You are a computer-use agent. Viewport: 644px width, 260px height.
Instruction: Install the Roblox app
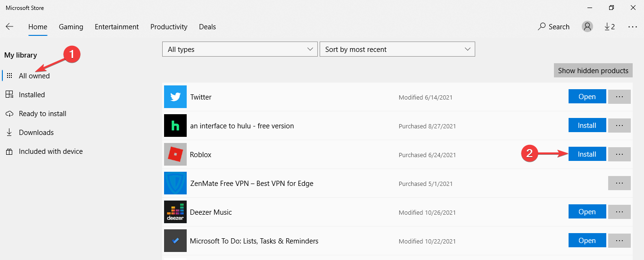[587, 154]
